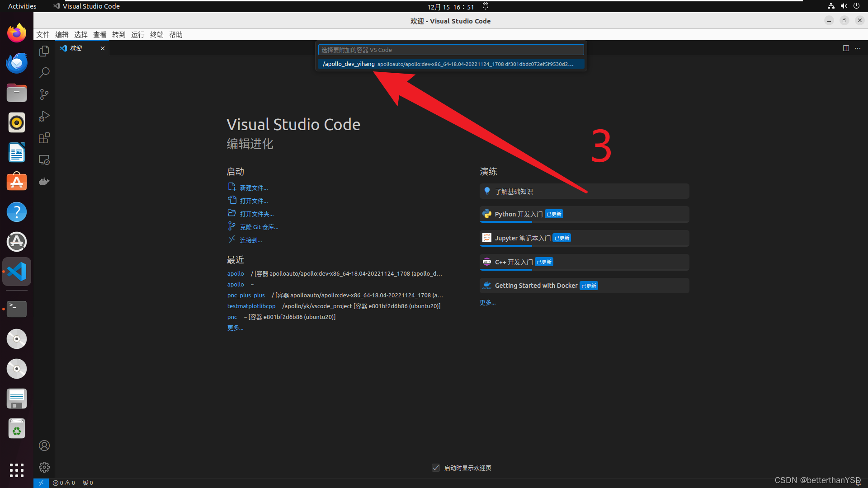Screen dimensions: 868x488
Task: Close the 欢迎 welcome tab
Action: pos(103,48)
